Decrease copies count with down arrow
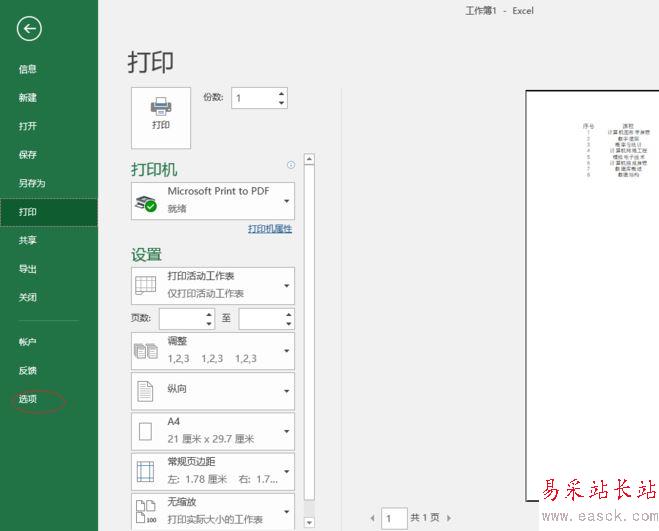 click(282, 103)
